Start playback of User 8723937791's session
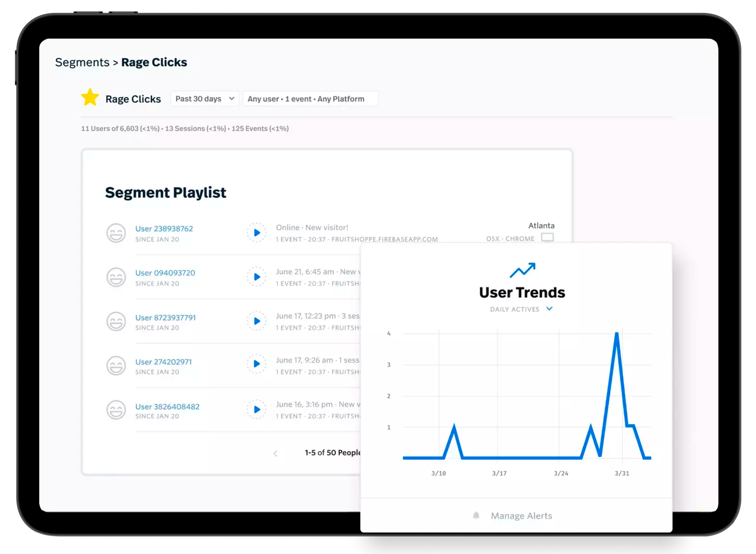The image size is (756, 554). (257, 321)
